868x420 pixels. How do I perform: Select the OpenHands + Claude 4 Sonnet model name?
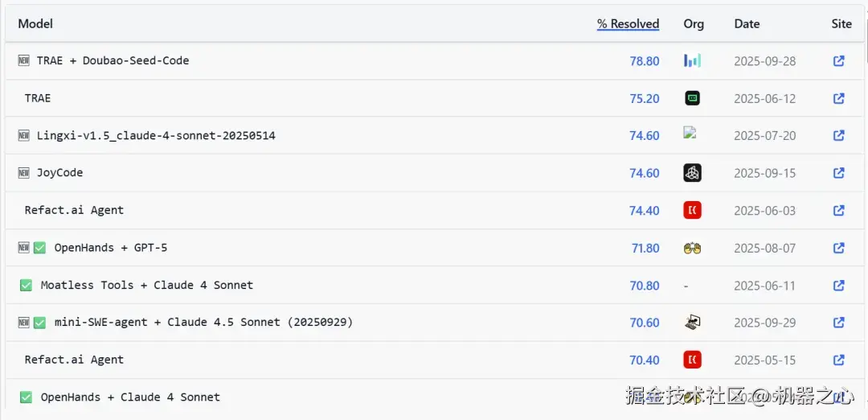[130, 397]
